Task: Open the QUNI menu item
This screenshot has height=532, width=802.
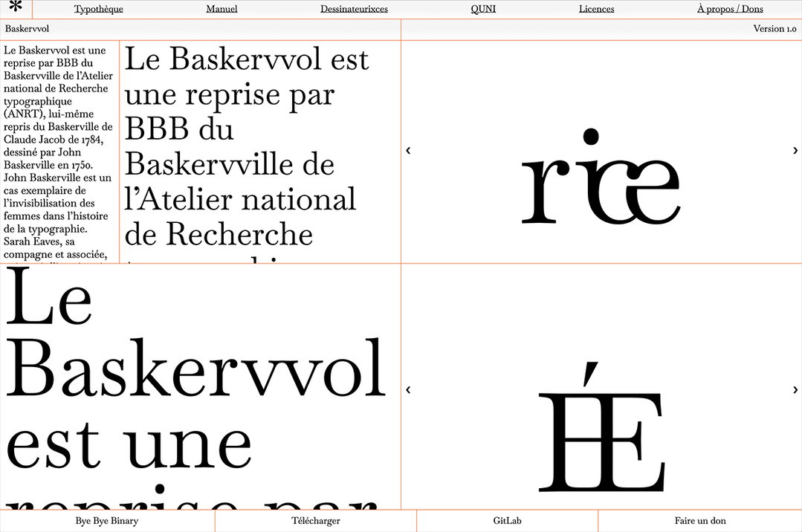Action: (483, 9)
